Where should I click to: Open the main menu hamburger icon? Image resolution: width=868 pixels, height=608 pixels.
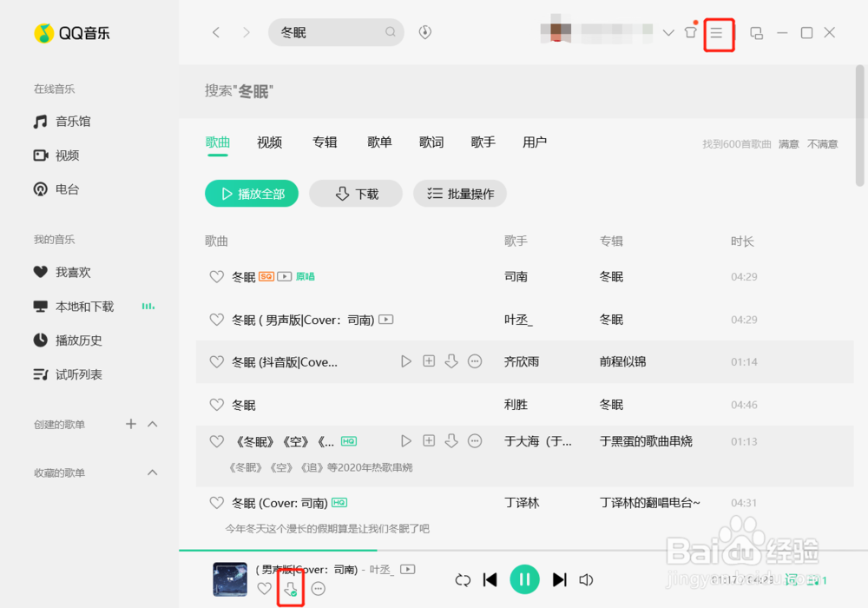click(719, 32)
